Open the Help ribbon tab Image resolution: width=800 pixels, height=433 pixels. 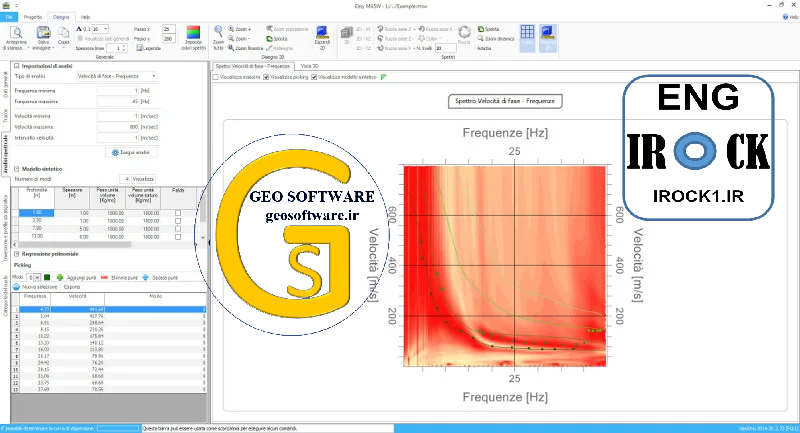(85, 17)
